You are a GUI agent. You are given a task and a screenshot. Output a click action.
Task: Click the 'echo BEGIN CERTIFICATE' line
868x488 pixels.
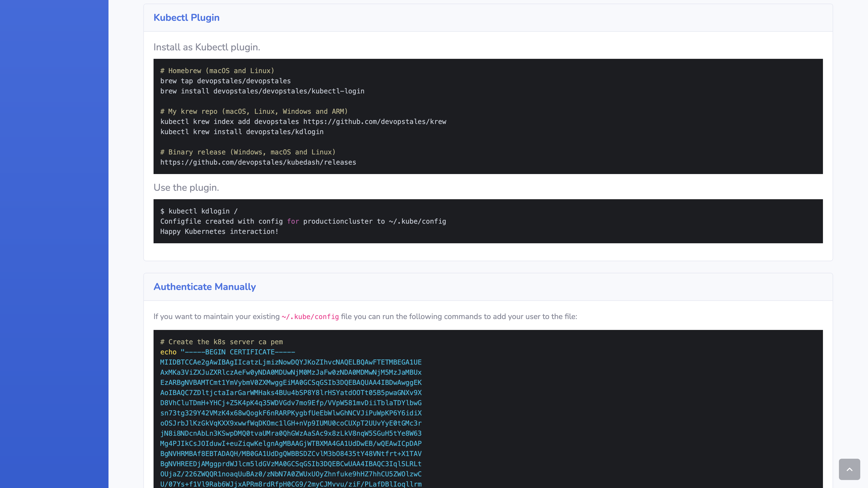click(227, 352)
